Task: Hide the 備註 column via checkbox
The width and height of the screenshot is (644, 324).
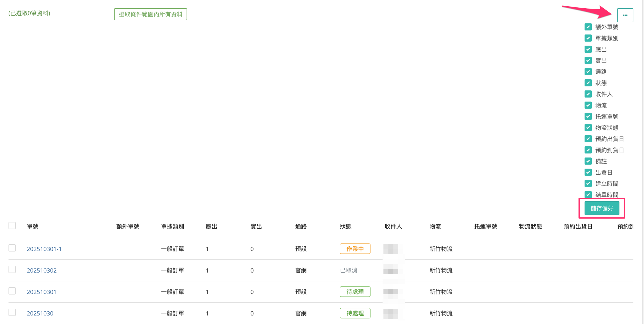Action: tap(588, 161)
